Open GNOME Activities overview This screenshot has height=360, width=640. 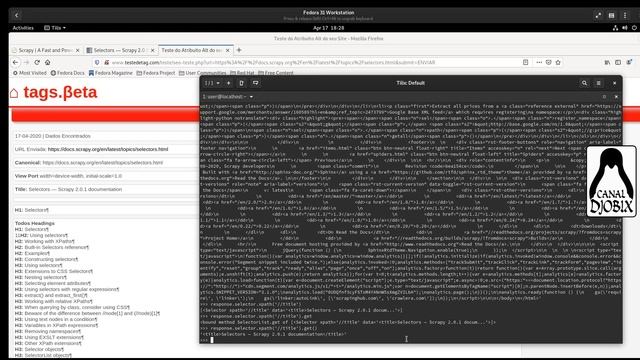pyautogui.click(x=23, y=28)
